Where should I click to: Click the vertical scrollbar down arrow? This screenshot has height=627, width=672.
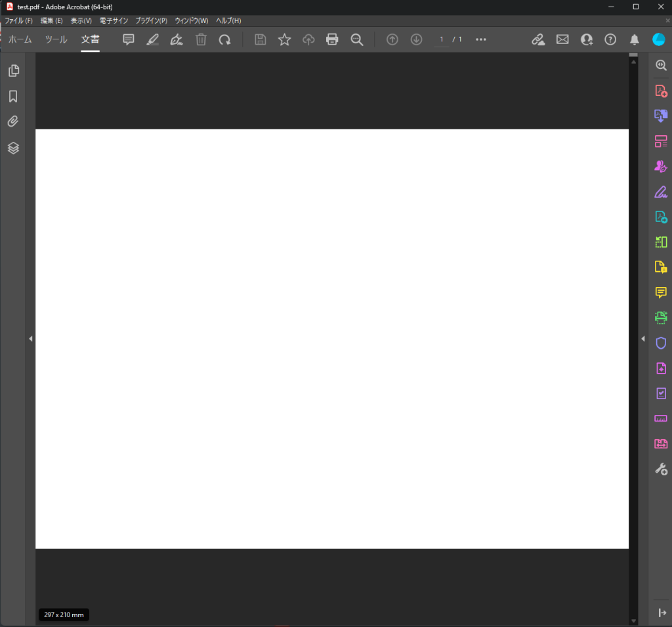click(x=633, y=620)
